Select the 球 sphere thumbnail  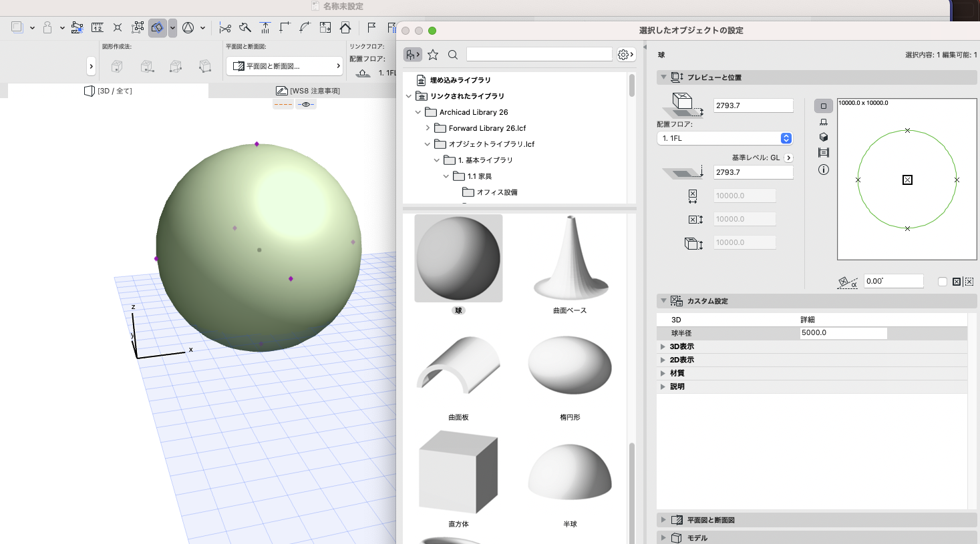458,258
